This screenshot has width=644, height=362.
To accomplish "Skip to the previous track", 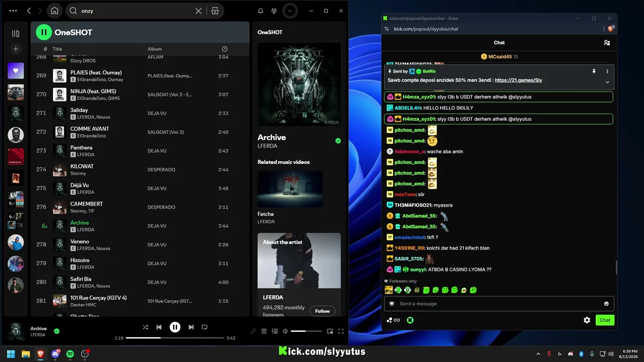I will pos(159,327).
